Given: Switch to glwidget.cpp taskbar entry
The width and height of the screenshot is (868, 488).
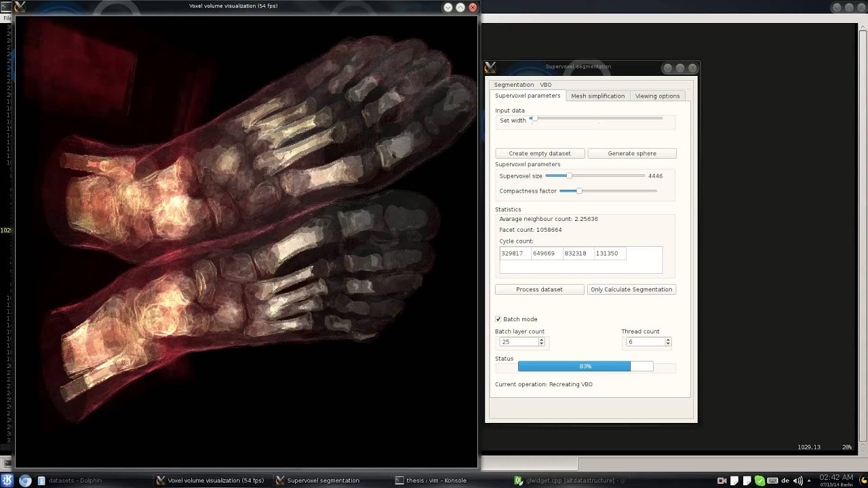Looking at the screenshot, I should pyautogui.click(x=570, y=481).
